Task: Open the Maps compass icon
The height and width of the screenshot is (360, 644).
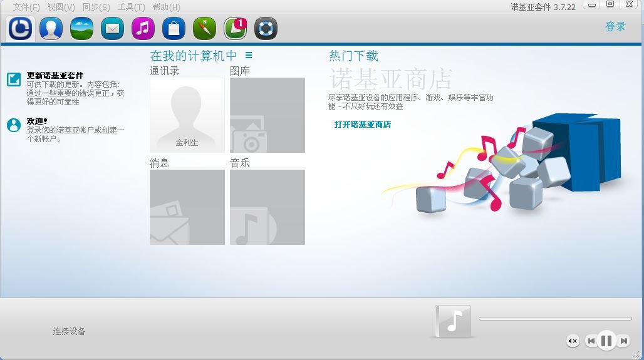Action: click(x=204, y=29)
